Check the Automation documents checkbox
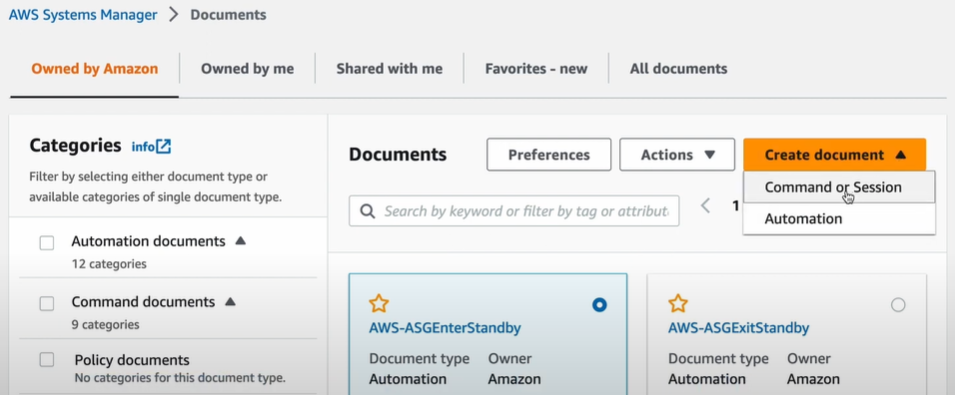Image resolution: width=955 pixels, height=395 pixels. 47,243
